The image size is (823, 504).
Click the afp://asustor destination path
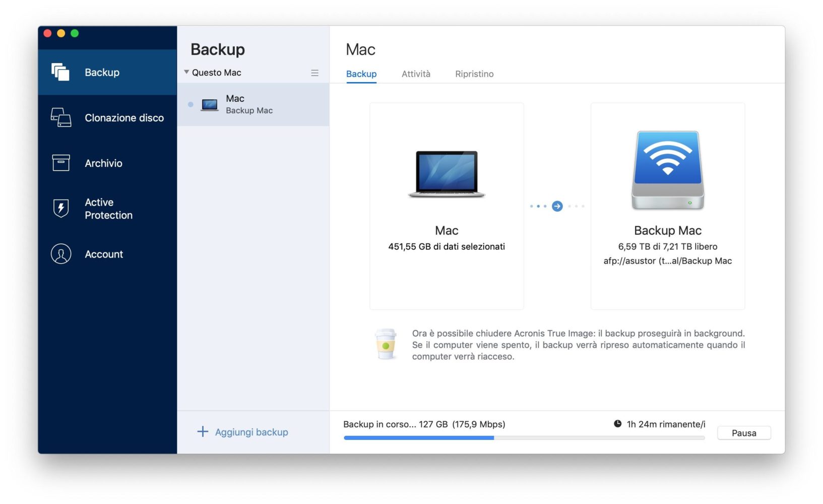668,261
